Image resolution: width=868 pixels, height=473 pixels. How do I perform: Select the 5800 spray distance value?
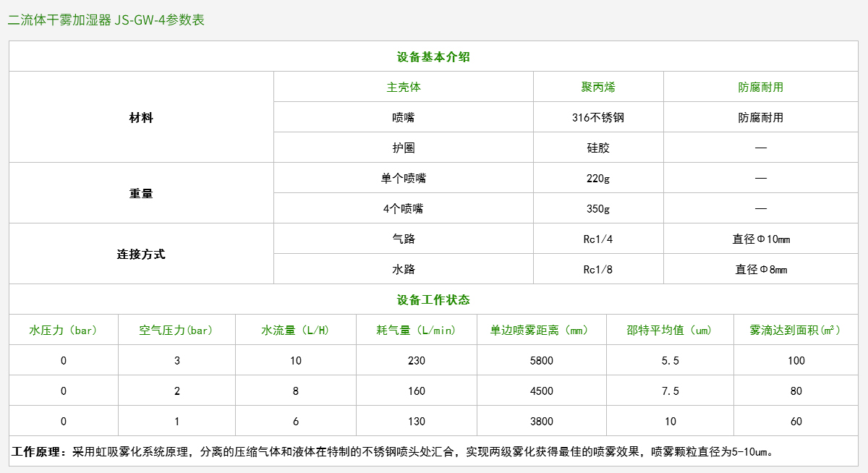coord(541,361)
